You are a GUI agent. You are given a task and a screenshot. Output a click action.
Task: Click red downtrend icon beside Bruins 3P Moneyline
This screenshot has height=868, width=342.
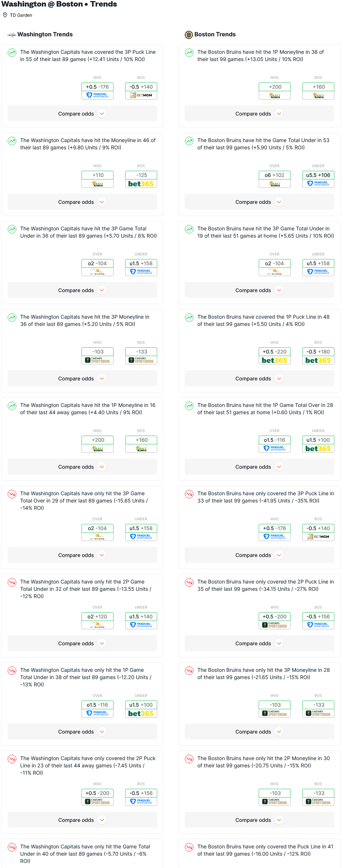click(189, 671)
